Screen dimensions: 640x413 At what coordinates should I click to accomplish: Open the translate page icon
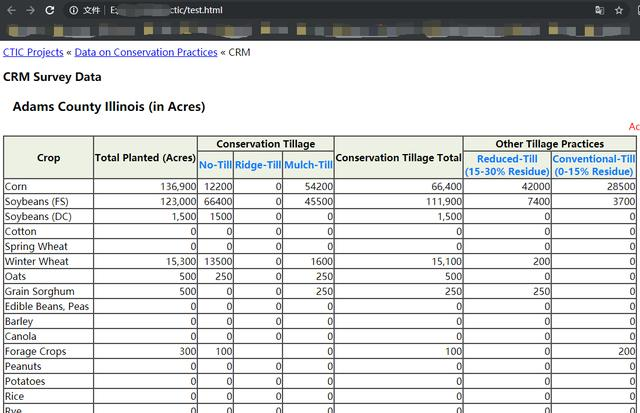(x=599, y=10)
